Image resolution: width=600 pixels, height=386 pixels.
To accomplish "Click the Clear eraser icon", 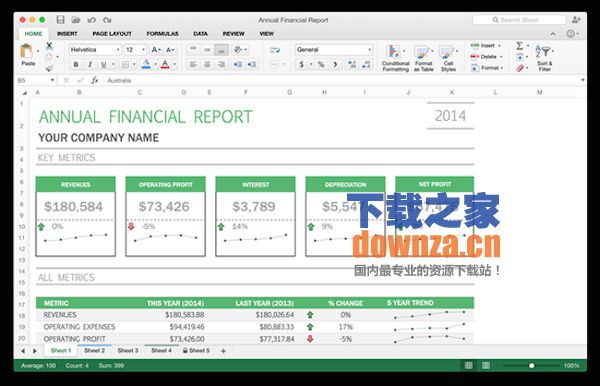I will click(520, 68).
